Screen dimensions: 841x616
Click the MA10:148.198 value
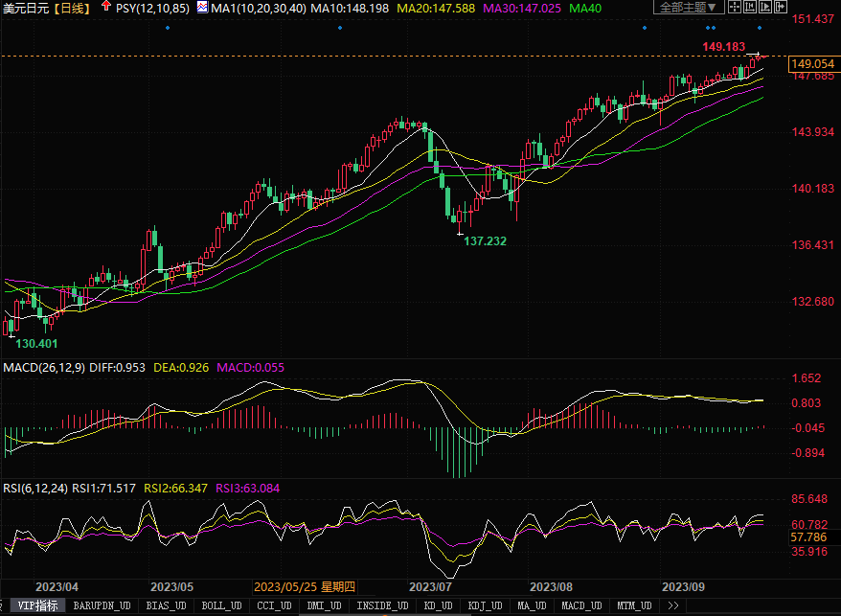point(350,8)
